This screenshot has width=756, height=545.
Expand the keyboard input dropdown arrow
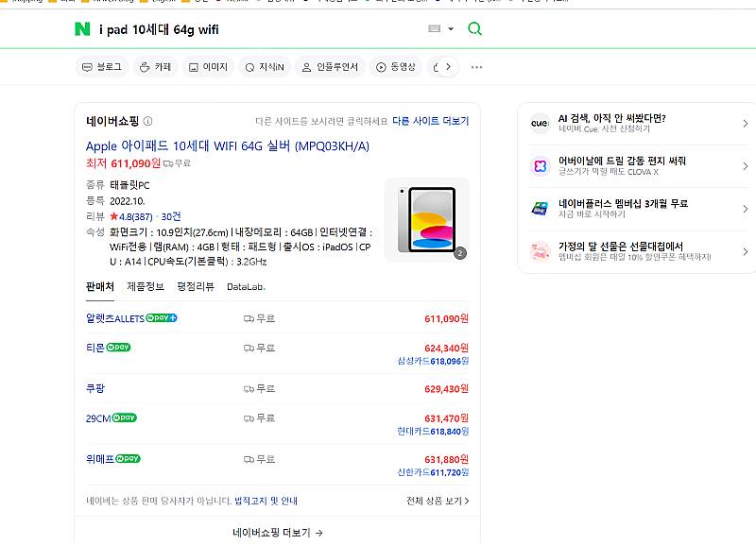click(x=451, y=29)
